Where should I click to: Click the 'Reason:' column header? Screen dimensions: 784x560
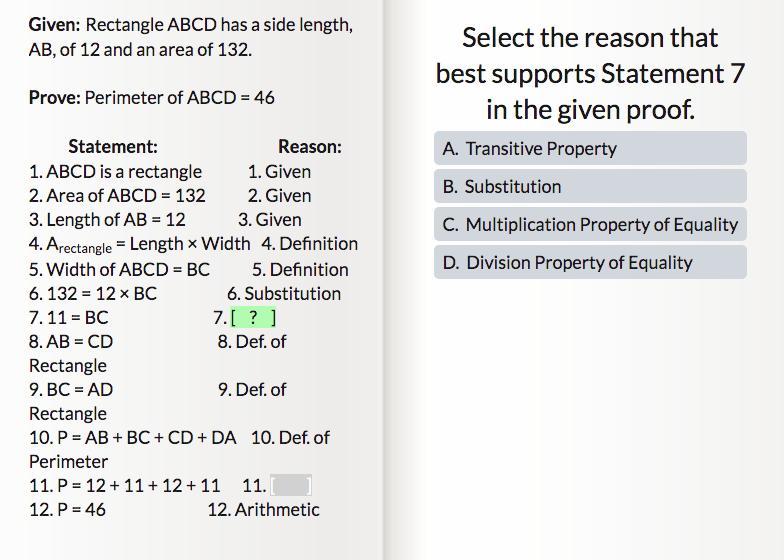click(309, 147)
